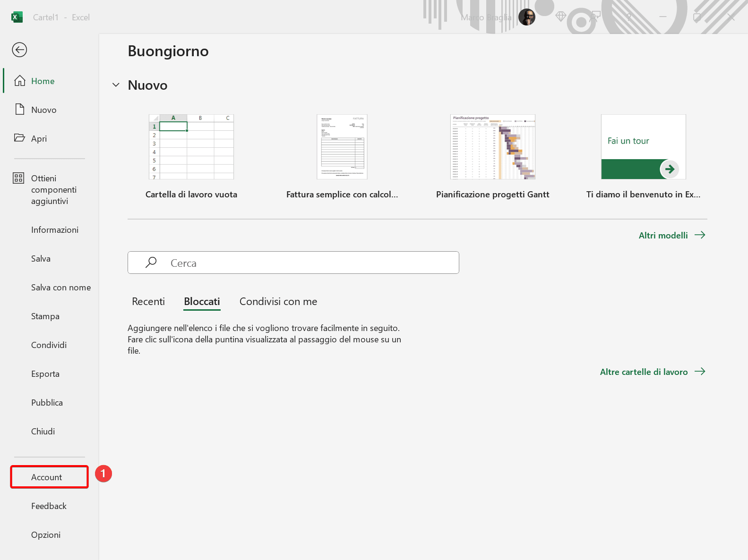Select the Gantt project planner thumbnail
The image size is (748, 560).
(x=493, y=147)
